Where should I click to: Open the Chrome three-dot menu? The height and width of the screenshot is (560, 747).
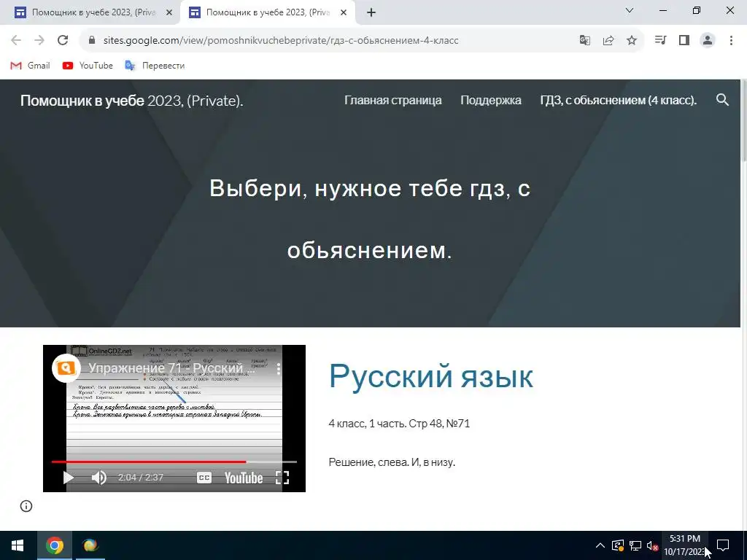[731, 40]
